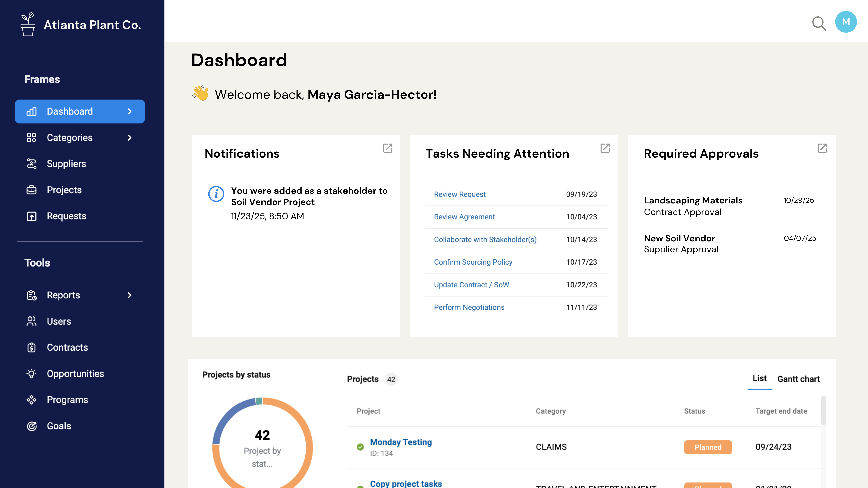Expand the Reports submenu arrow

pyautogui.click(x=130, y=295)
